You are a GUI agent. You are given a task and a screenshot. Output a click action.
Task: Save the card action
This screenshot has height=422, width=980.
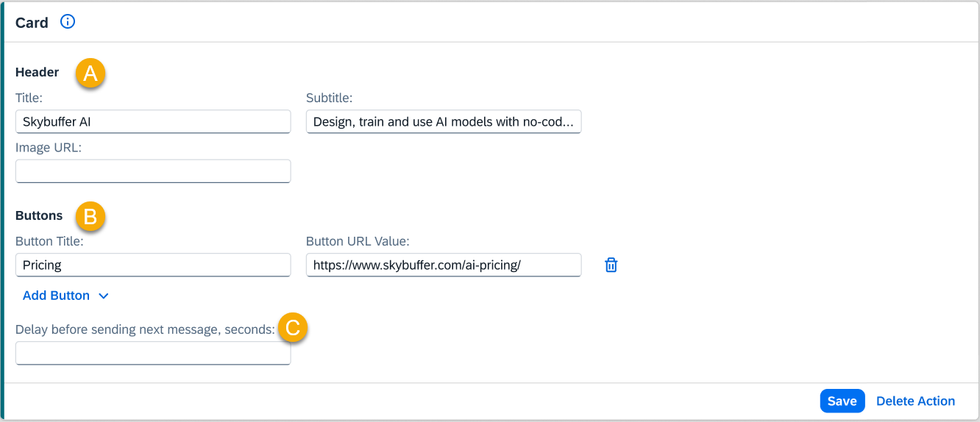(x=842, y=401)
